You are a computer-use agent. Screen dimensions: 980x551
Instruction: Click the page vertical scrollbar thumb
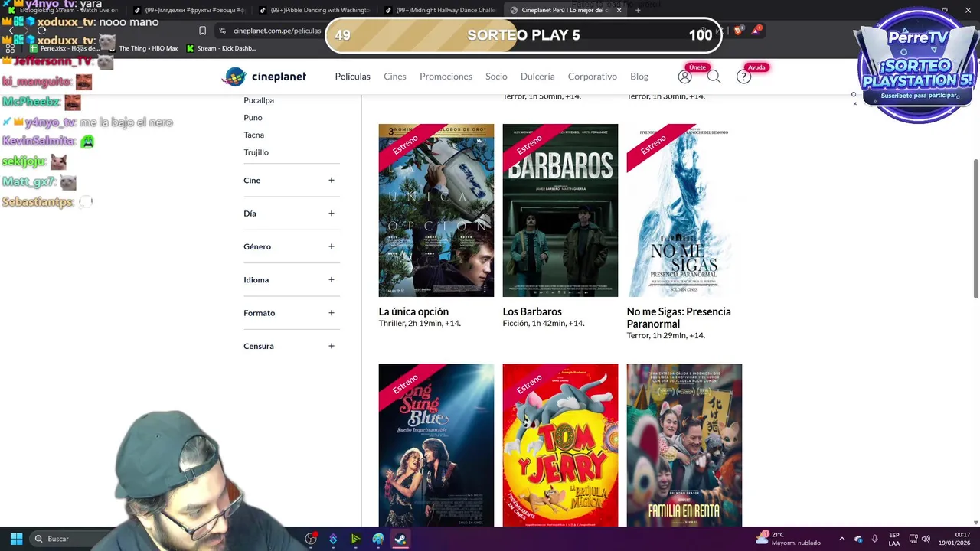[975, 230]
